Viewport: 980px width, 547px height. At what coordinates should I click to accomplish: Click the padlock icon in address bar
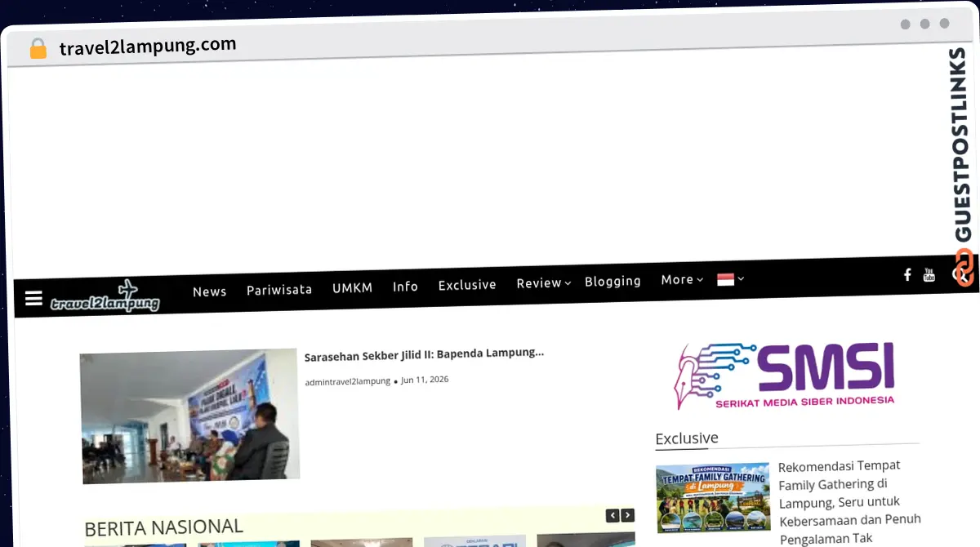(x=38, y=49)
